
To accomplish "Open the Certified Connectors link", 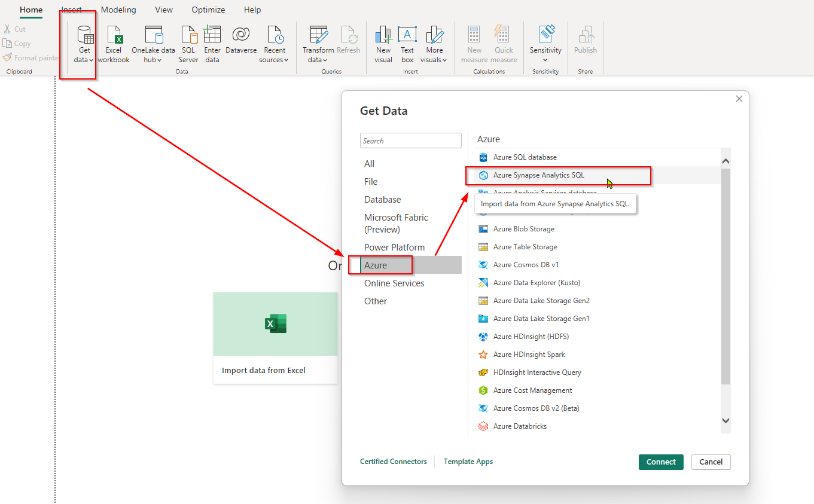I will coord(394,462).
